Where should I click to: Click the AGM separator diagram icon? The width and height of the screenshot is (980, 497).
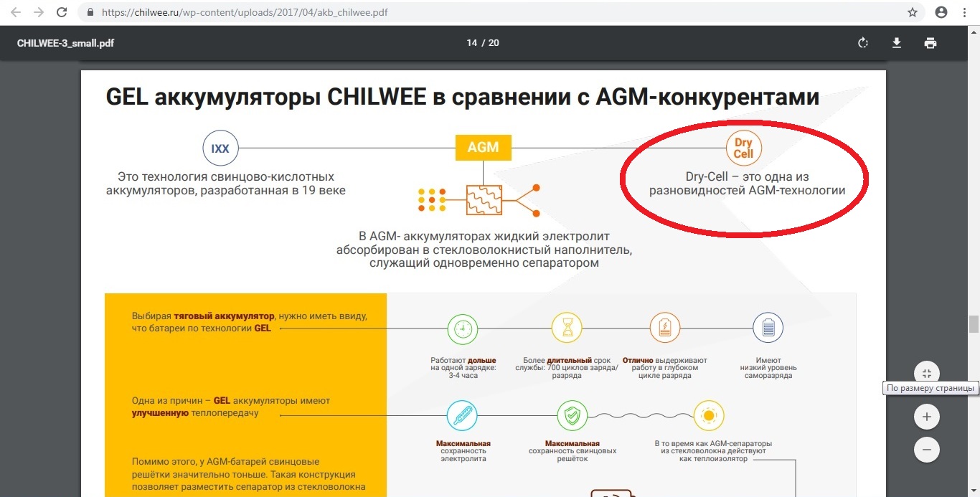[x=484, y=200]
